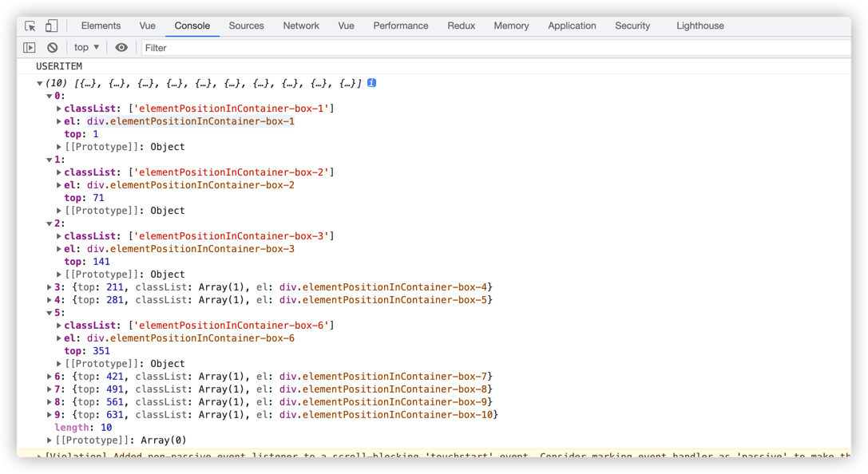Open the Network tab
Screen dimensions: 868x474
point(301,26)
